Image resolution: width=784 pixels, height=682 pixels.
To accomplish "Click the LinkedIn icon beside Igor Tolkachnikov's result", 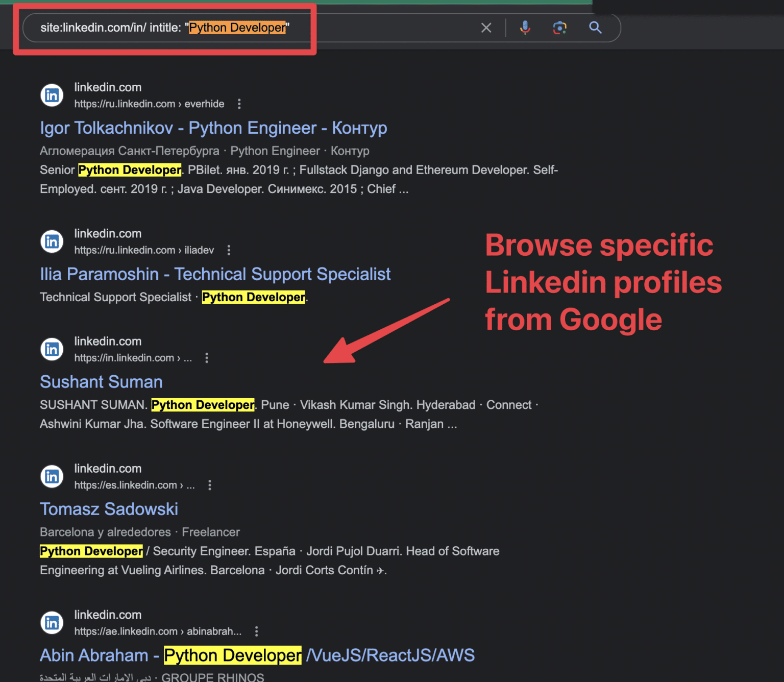I will click(52, 95).
